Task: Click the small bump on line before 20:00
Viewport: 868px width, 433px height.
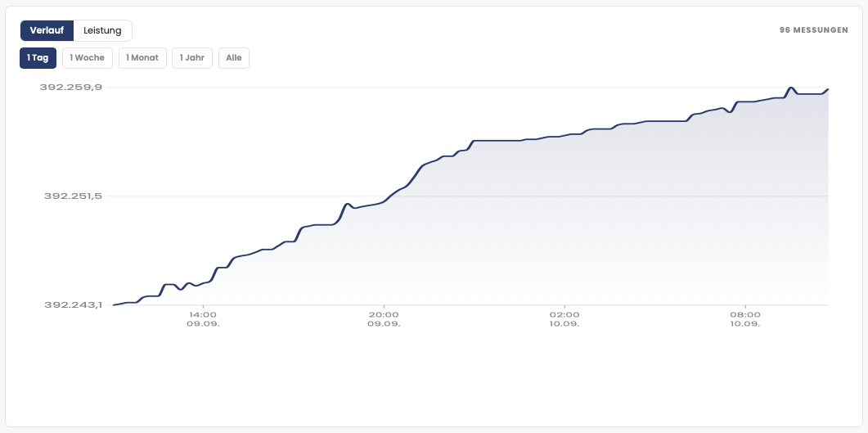Action: click(x=347, y=204)
